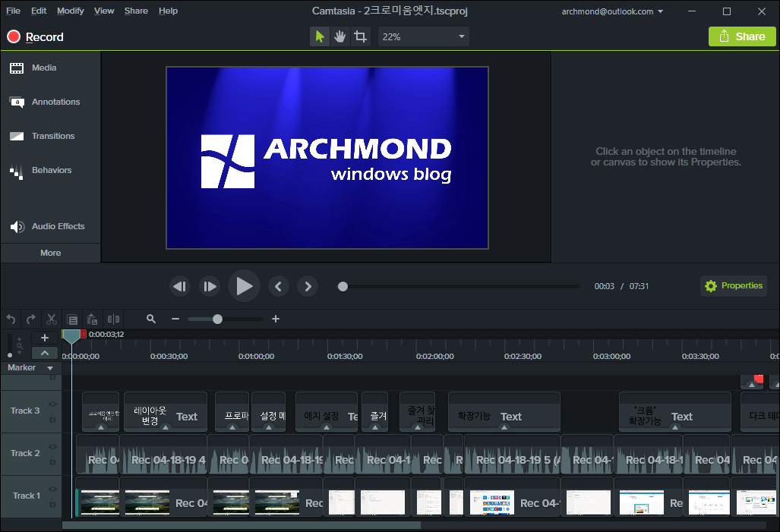Screen dimensions: 780x532
Task: Hide Track 2 using its eye icon
Action: click(52, 446)
